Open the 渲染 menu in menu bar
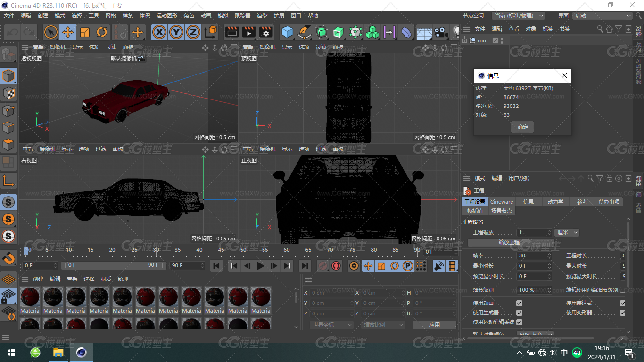This screenshot has width=644, height=362. point(262,16)
